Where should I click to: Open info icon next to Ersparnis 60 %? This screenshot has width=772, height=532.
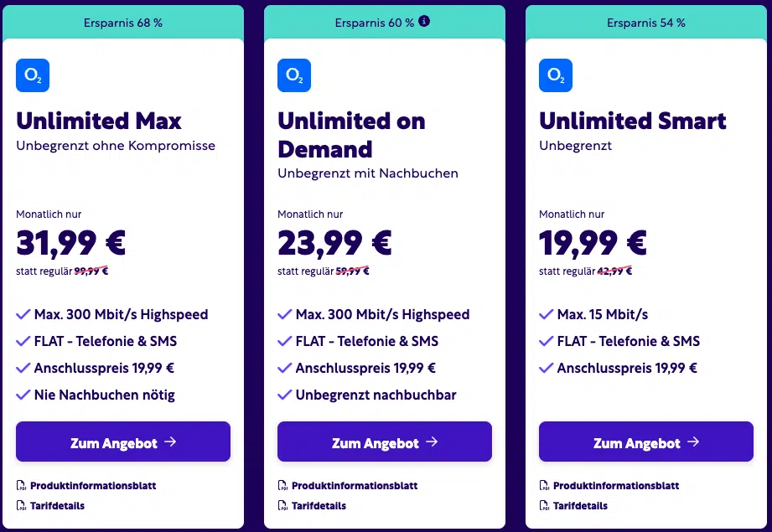[424, 21]
